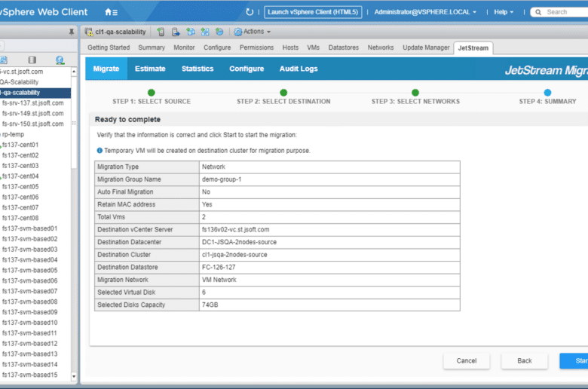Click the Start migration button
This screenshot has height=389, width=588.
point(574,360)
